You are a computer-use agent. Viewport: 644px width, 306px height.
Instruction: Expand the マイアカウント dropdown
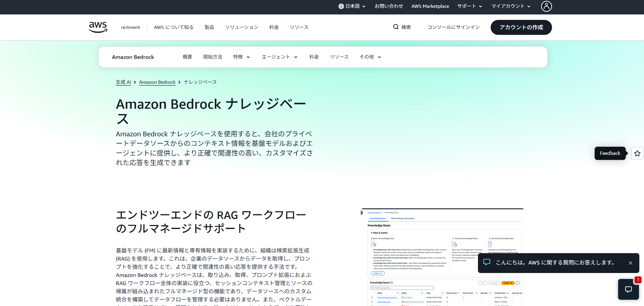511,6
